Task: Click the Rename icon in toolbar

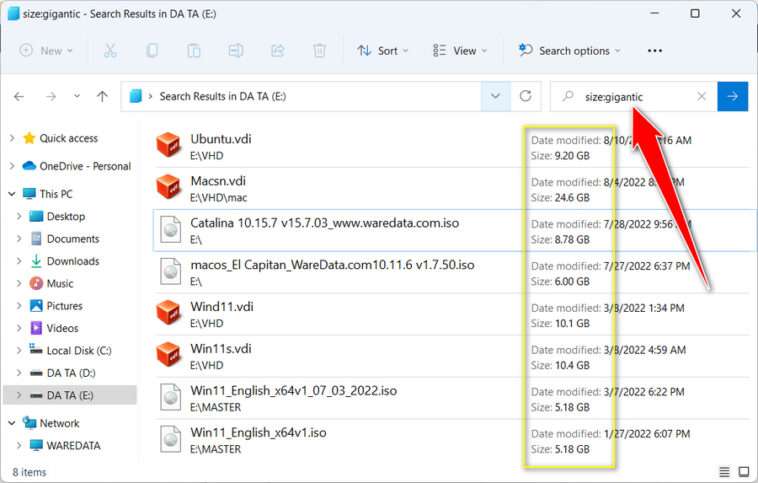Action: [x=235, y=50]
